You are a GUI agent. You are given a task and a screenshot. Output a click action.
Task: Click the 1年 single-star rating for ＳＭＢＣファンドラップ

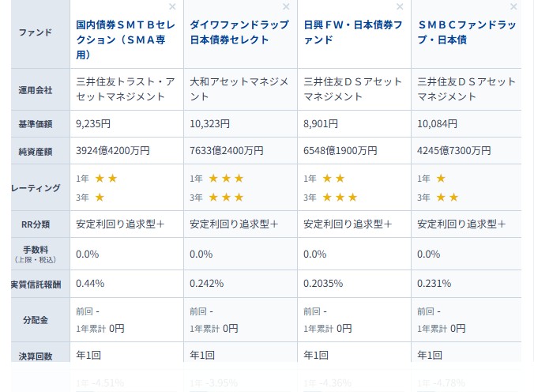pos(441,179)
